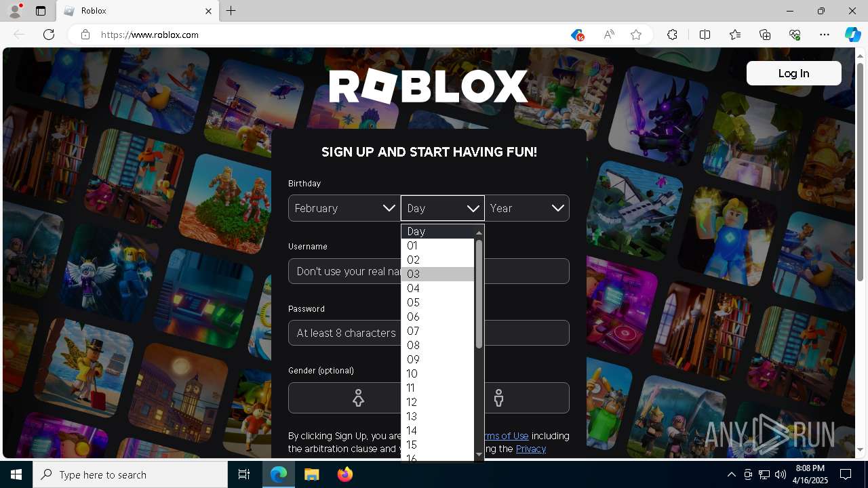Open volume control in tray
The width and height of the screenshot is (868, 488).
tap(781, 474)
